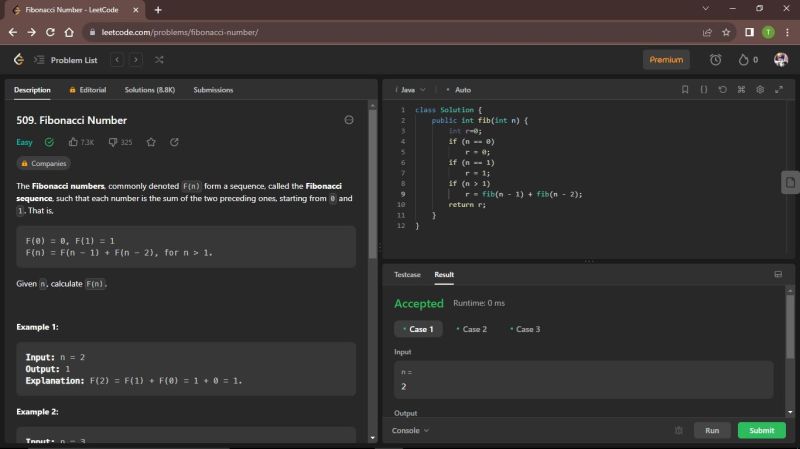The height and width of the screenshot is (449, 800).
Task: Toggle the thumbs down dislike button
Action: 113,142
